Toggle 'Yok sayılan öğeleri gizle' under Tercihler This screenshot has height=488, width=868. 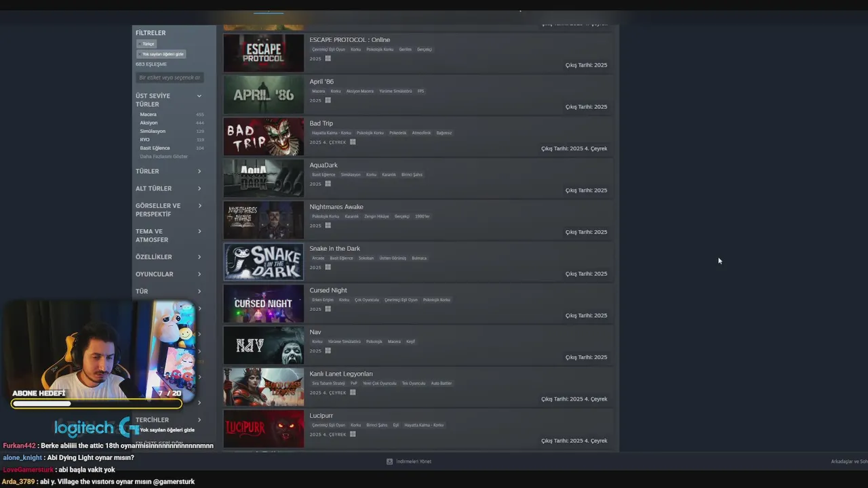tap(167, 430)
